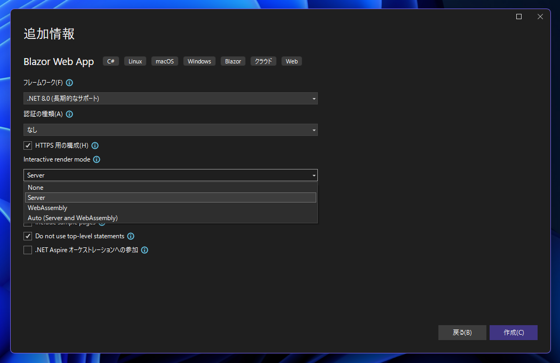
Task: Toggle Do not use top-level statements checkbox
Action: tap(28, 237)
